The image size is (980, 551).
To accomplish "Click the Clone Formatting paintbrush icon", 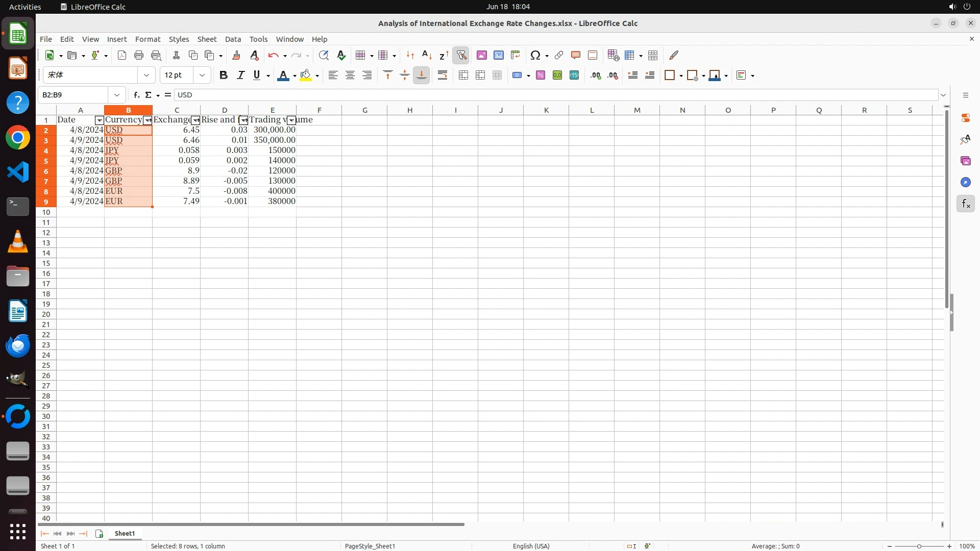I will 236,56.
